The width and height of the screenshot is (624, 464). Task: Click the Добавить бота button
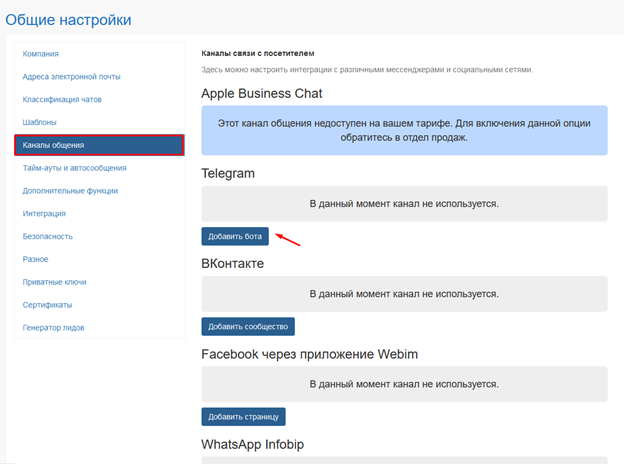click(235, 236)
